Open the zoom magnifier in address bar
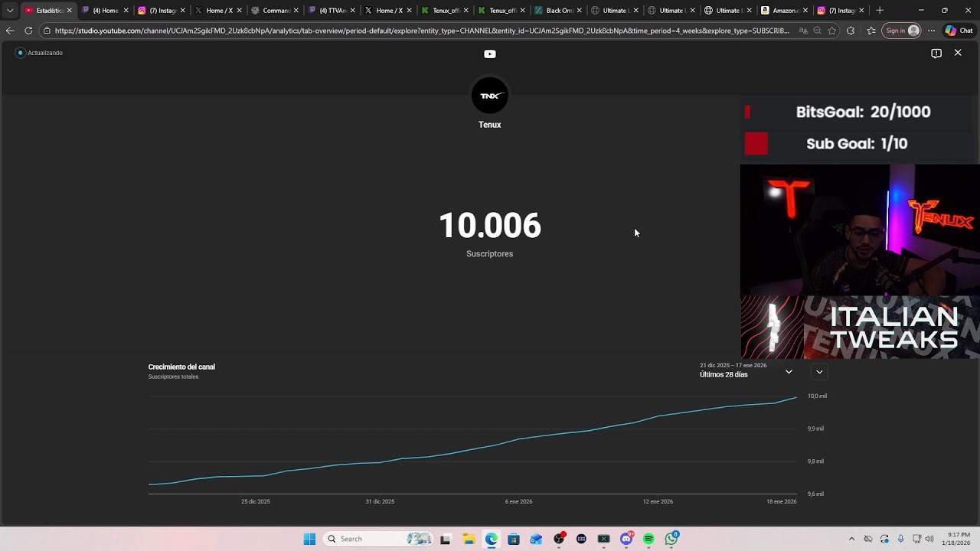This screenshot has height=551, width=980. pyautogui.click(x=817, y=31)
